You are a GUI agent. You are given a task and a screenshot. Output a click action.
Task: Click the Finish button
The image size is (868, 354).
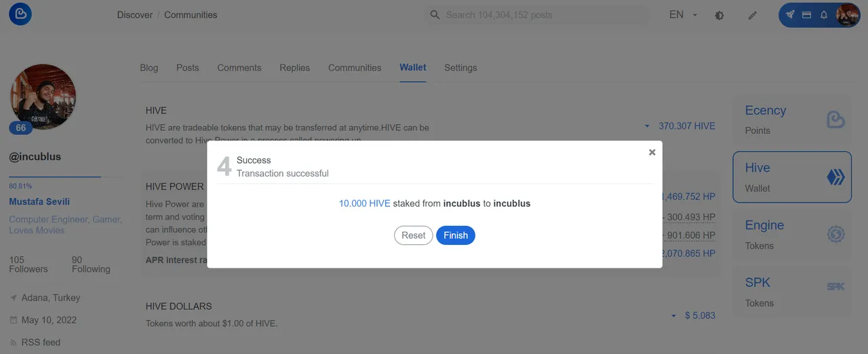tap(456, 235)
